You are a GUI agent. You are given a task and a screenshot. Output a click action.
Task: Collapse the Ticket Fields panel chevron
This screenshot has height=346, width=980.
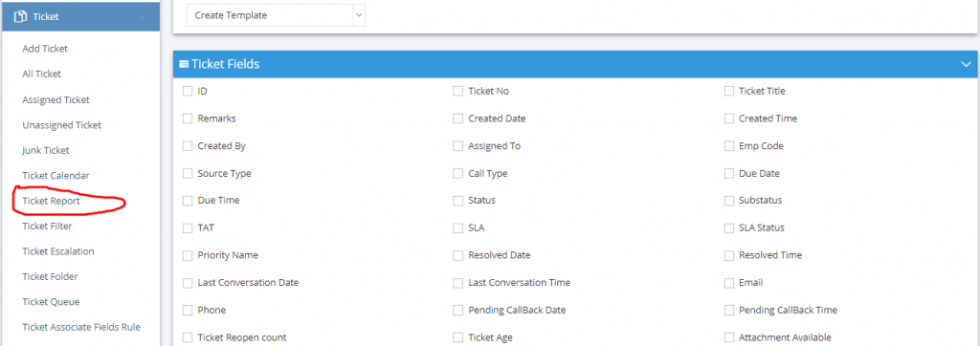(x=966, y=64)
